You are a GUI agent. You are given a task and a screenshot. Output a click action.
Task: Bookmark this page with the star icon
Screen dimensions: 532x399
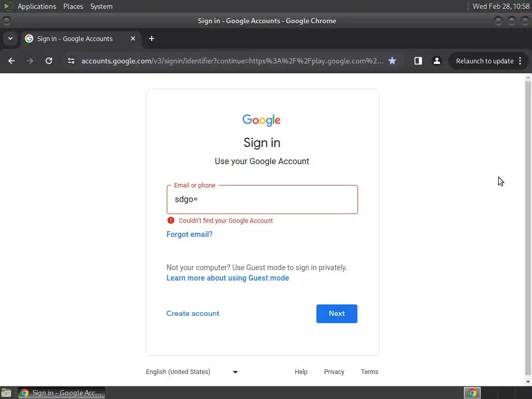tap(392, 61)
